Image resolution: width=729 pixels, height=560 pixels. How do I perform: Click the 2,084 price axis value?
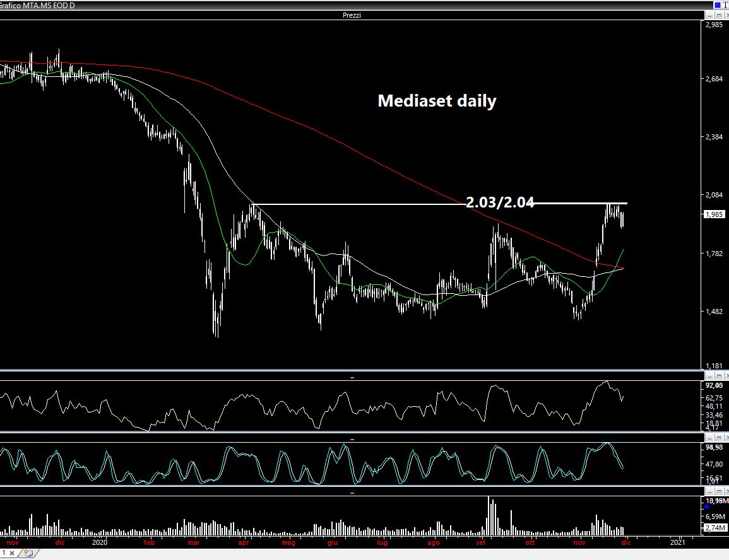click(714, 195)
